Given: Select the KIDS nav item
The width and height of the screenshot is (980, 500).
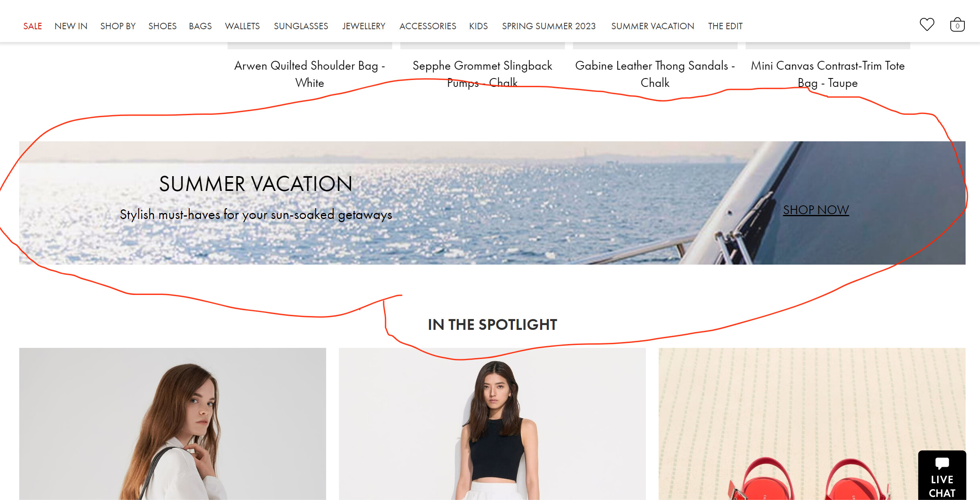Looking at the screenshot, I should (x=478, y=26).
